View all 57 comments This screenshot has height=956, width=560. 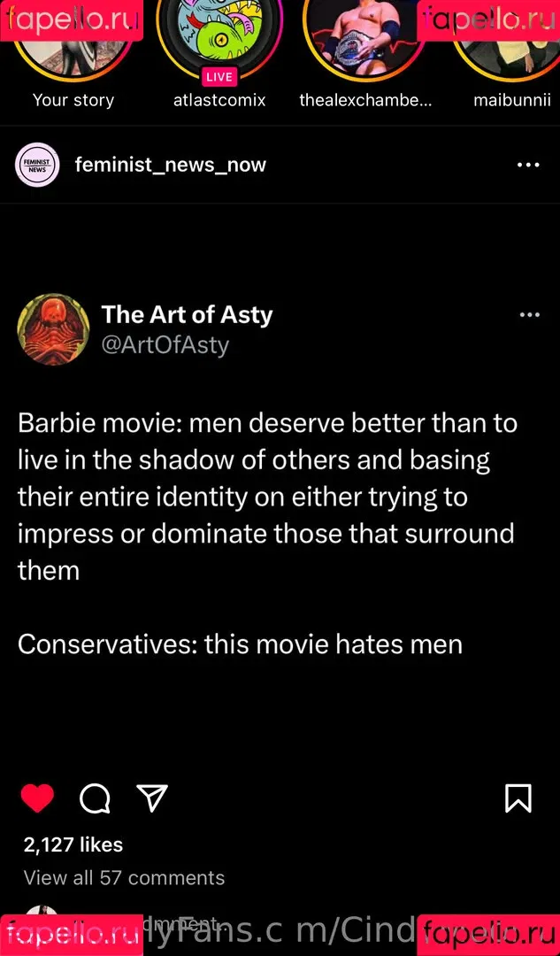[x=125, y=877]
